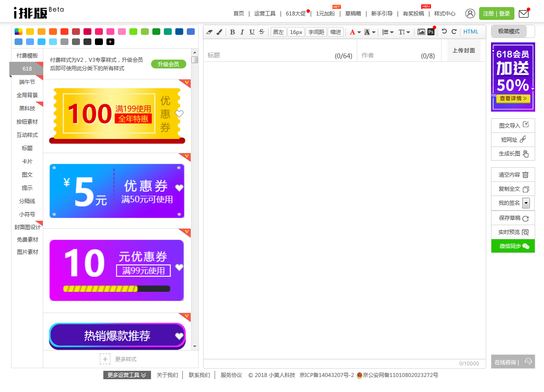Click the style list scrollbar down arrow

[x=194, y=347]
